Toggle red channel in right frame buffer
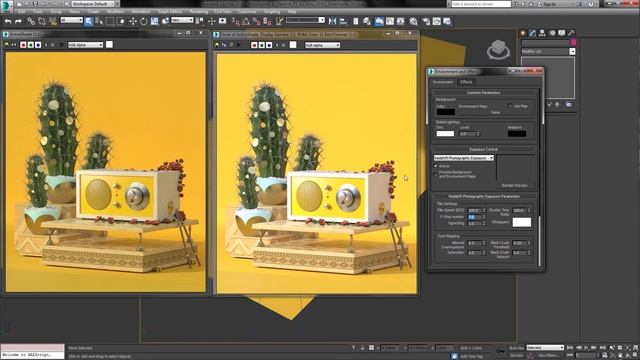 point(254,45)
